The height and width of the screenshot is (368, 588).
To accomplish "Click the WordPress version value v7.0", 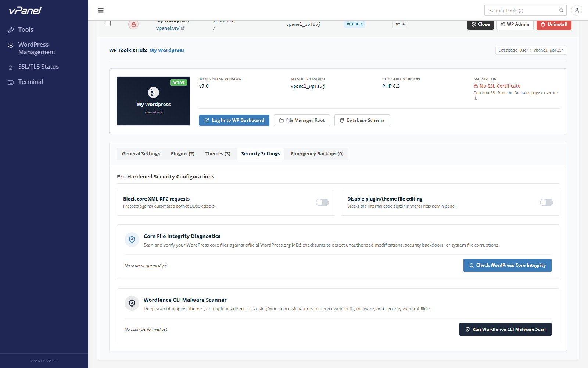I will [x=204, y=86].
